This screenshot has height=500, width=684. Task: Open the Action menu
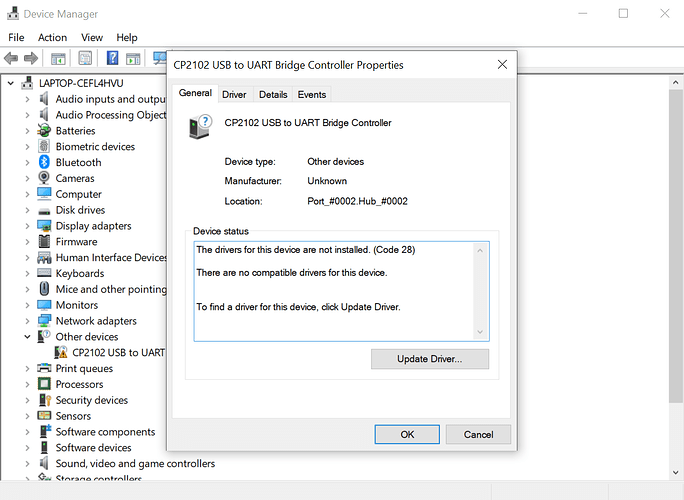[x=52, y=38]
